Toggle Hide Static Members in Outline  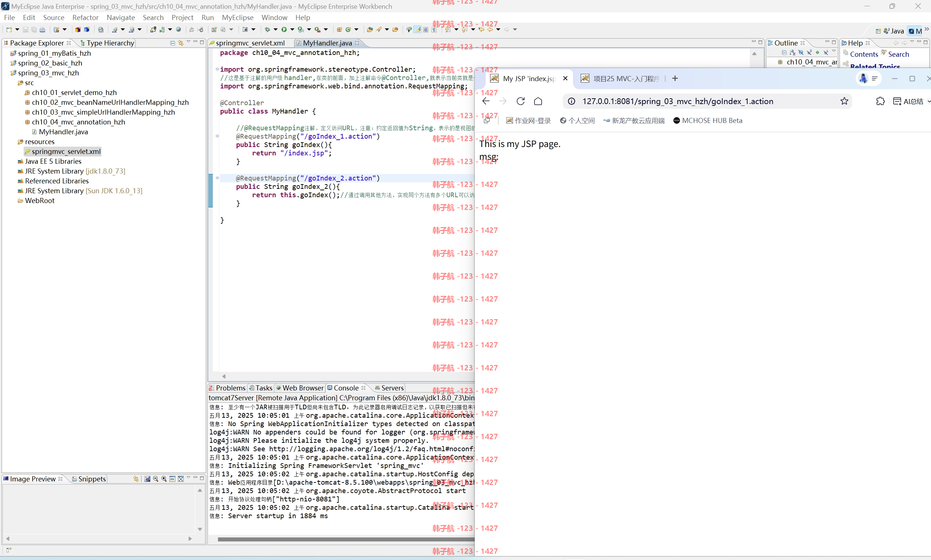[809, 53]
